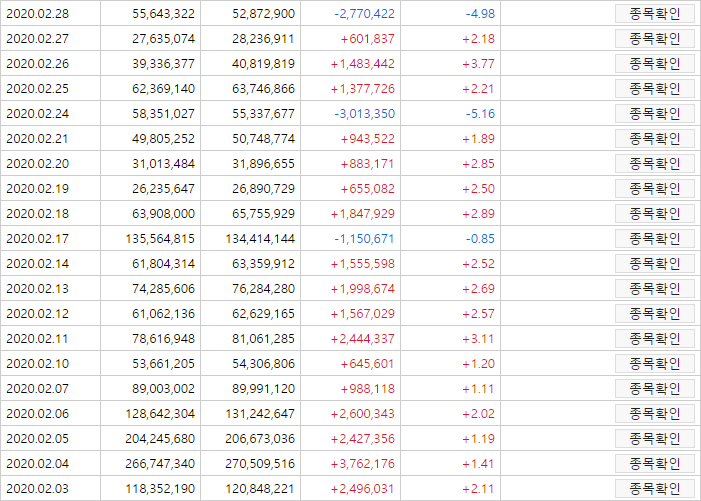This screenshot has width=701, height=501.
Task: Click the percentage +2.57
Action: point(478,314)
